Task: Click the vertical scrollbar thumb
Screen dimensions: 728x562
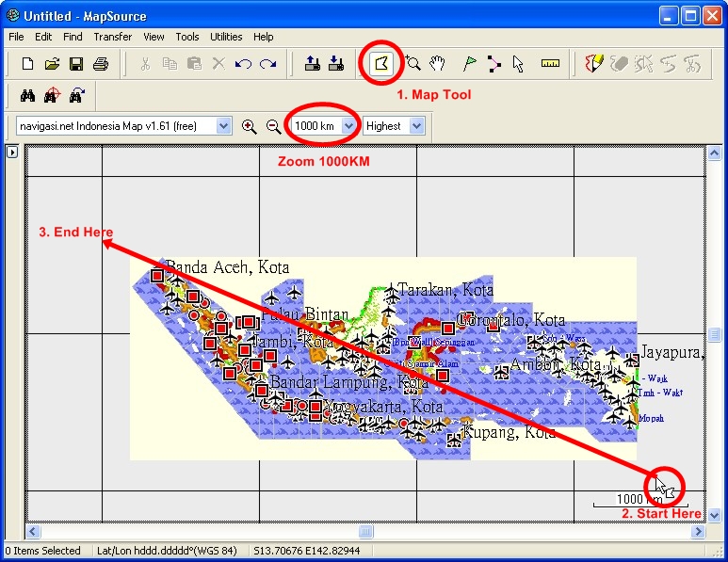Action: (x=715, y=333)
